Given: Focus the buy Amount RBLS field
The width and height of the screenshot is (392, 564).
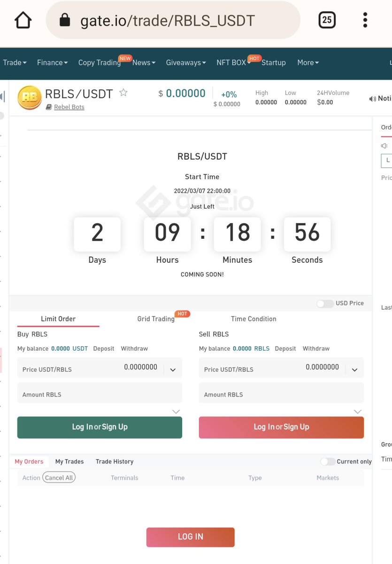Looking at the screenshot, I should pyautogui.click(x=100, y=393).
